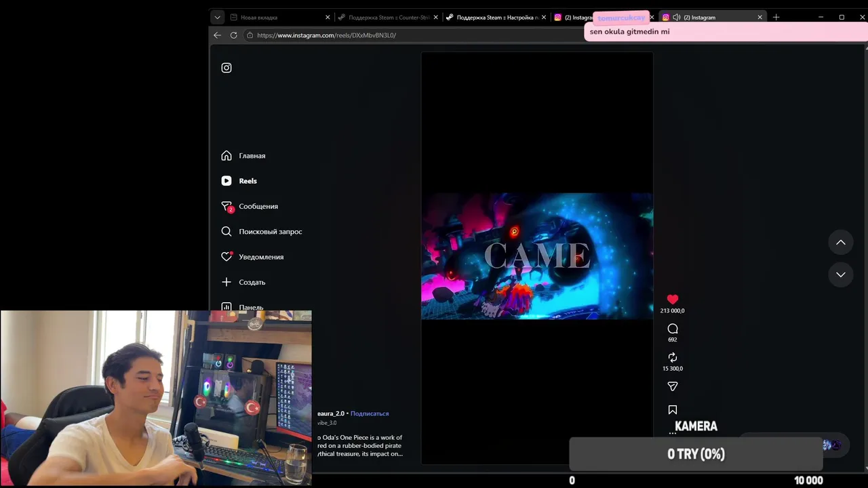Click the 15 300,0 reposts count
The width and height of the screenshot is (868, 488).
pos(673,369)
